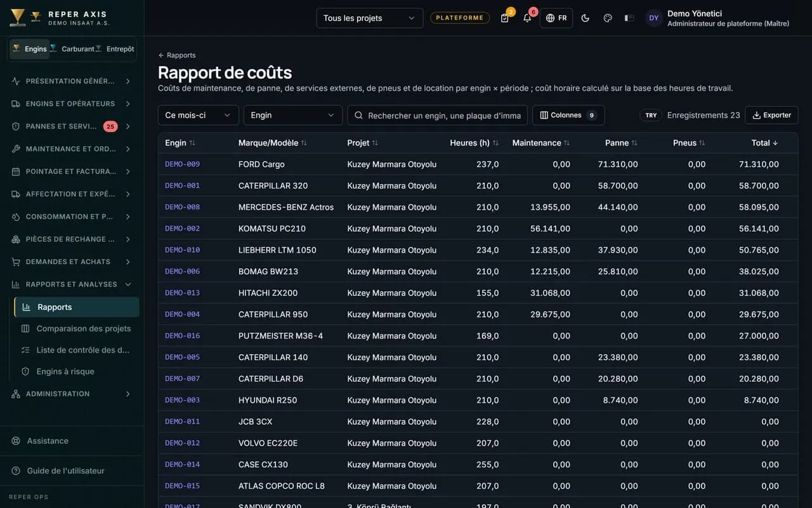Image resolution: width=812 pixels, height=508 pixels.
Task: Click the DY user avatar
Action: [x=654, y=18]
